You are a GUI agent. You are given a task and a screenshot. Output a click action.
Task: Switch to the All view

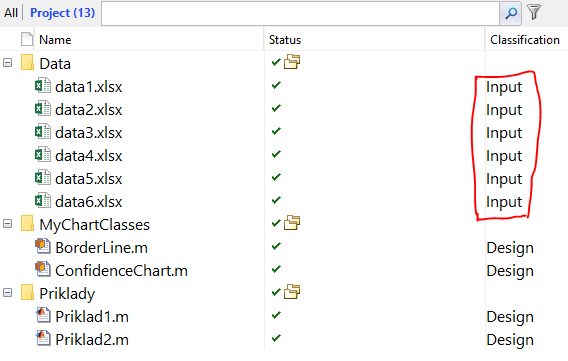[11, 13]
